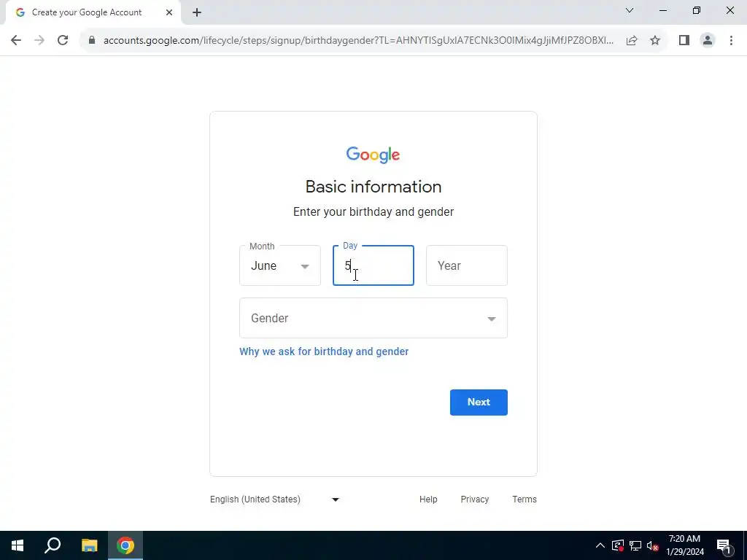Show the tab search dropdown

tap(630, 10)
